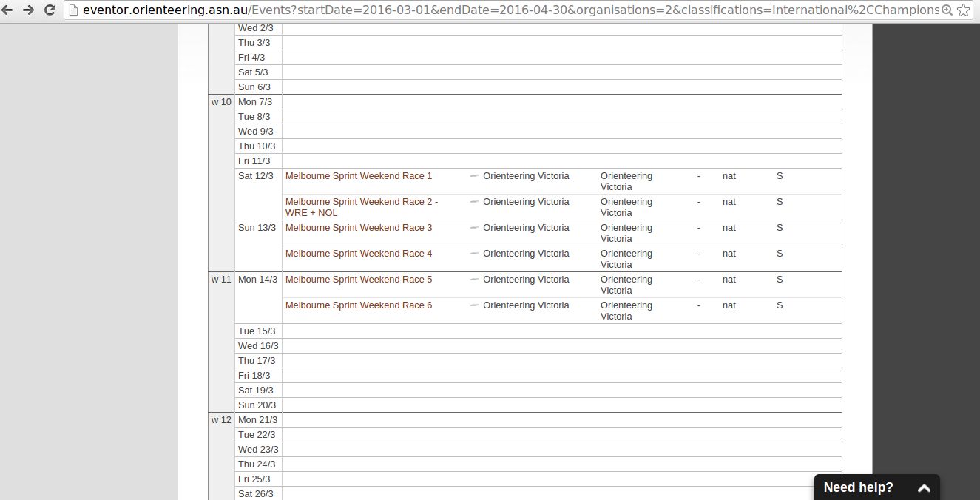The image size is (980, 500).
Task: Click the organiser flag icon in the Race 4 row
Action: pos(475,254)
